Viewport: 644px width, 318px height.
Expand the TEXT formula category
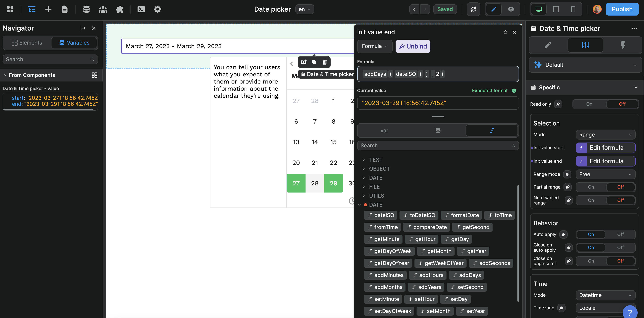[376, 160]
